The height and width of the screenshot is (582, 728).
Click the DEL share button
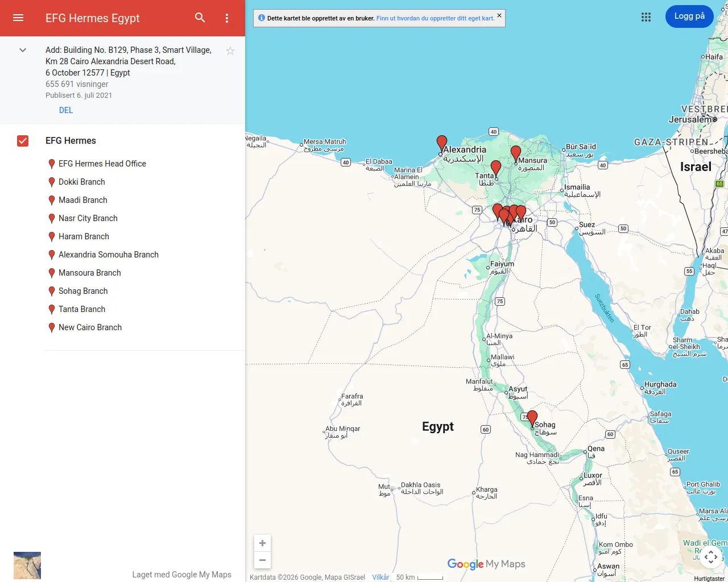click(66, 110)
